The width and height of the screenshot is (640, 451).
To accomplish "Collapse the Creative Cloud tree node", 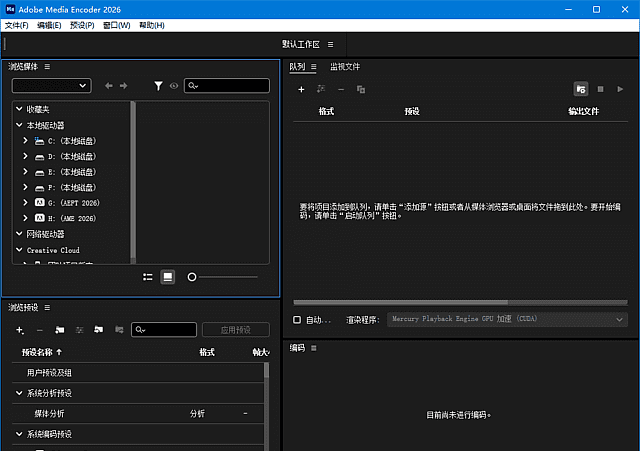I will click(x=19, y=249).
